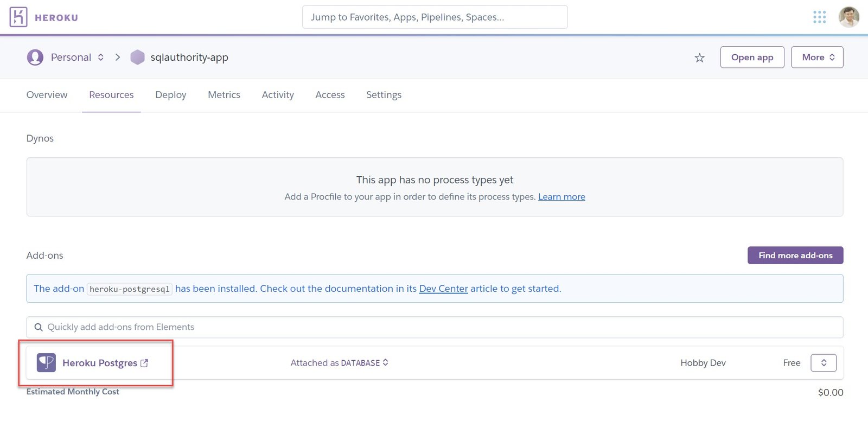This screenshot has height=428, width=868.
Task: Open the Settings tab
Action: coord(384,95)
